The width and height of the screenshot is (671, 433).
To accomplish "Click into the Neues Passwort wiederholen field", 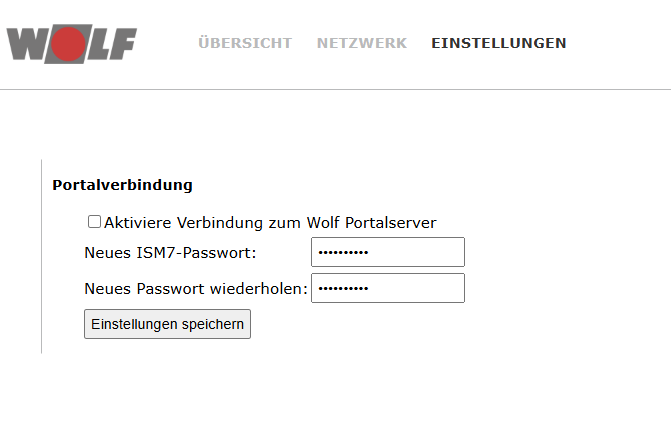I will (x=388, y=289).
